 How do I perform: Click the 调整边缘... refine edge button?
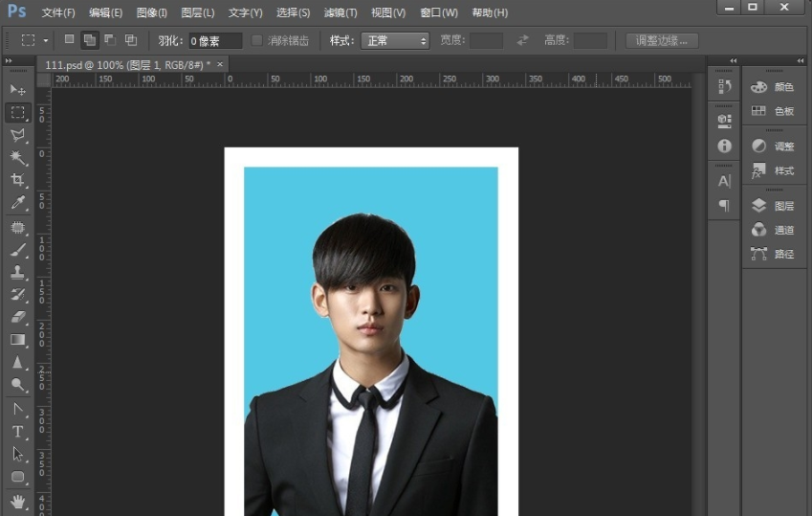(662, 41)
